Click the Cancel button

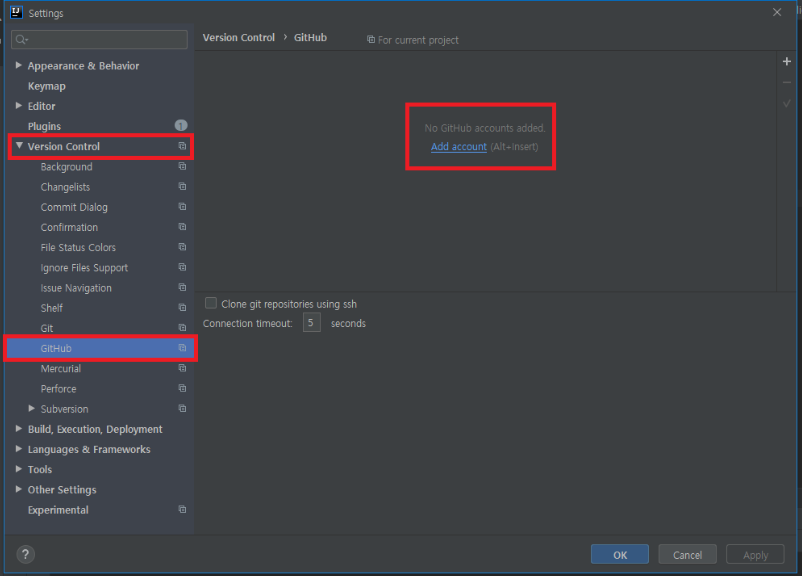click(687, 555)
